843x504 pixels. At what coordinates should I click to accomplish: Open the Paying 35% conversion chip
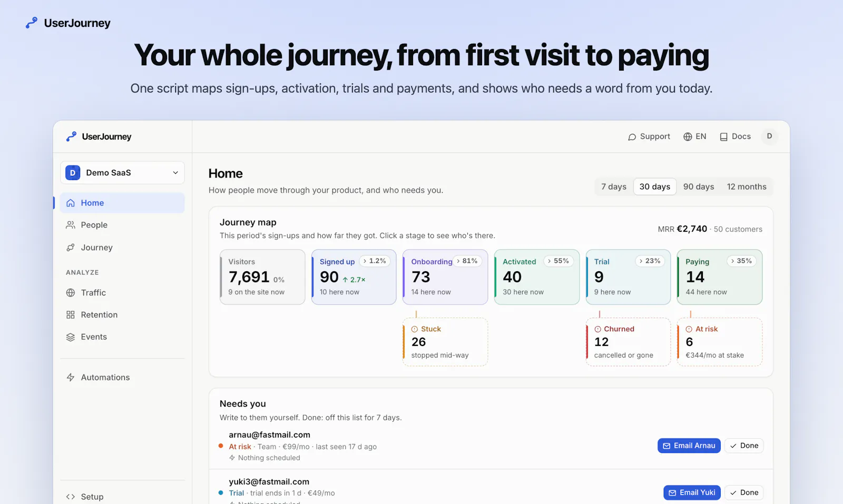coord(741,261)
